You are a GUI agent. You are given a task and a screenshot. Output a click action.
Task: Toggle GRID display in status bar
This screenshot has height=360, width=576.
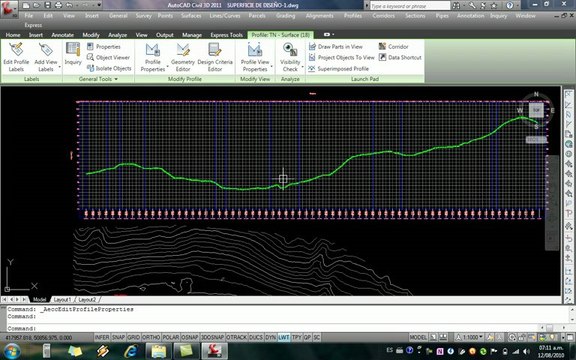click(133, 337)
